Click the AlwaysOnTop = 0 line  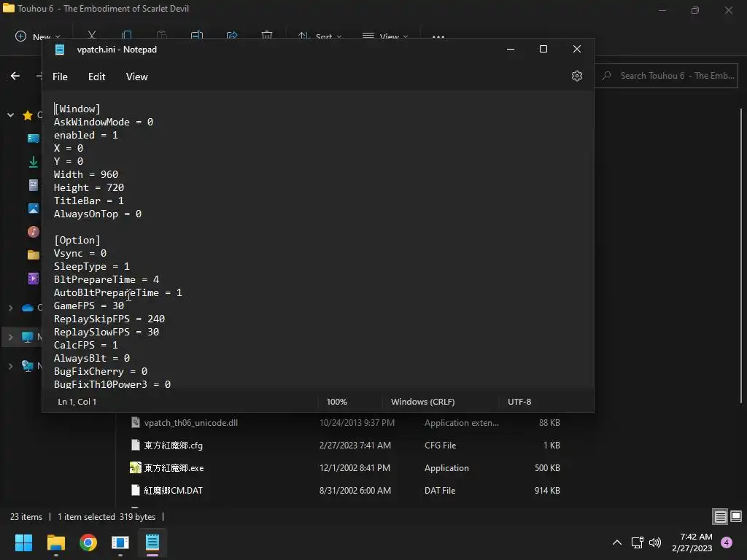(x=97, y=214)
